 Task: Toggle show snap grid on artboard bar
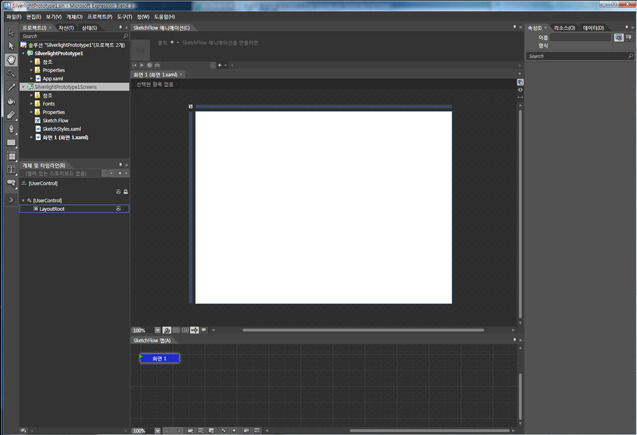coord(176,330)
